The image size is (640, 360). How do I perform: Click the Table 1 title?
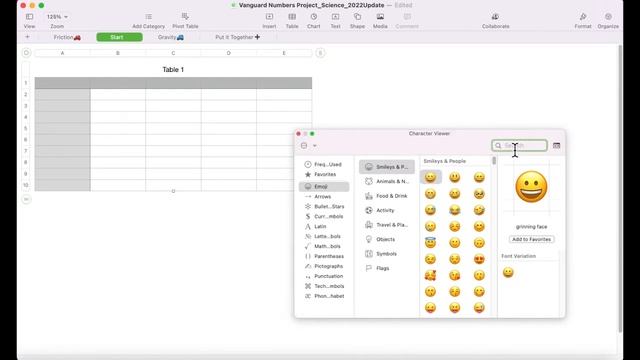(173, 70)
